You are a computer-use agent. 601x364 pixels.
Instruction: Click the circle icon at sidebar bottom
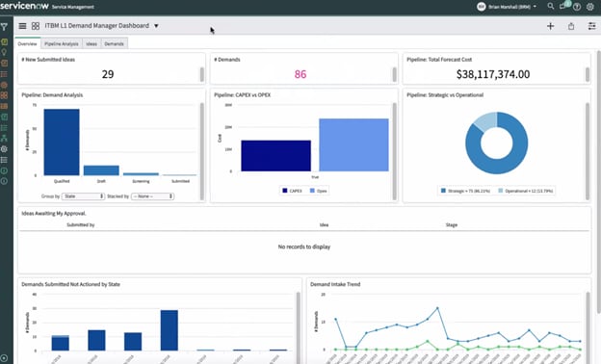pos(4,358)
